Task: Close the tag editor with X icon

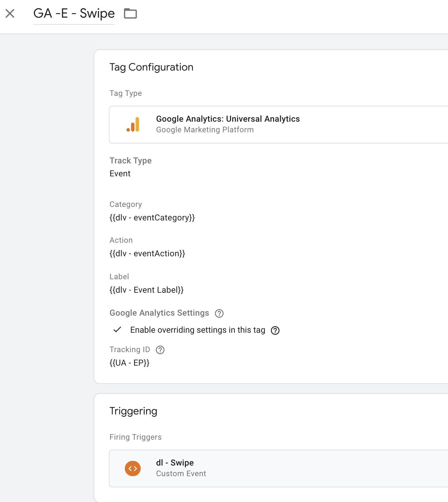Action: (x=10, y=14)
